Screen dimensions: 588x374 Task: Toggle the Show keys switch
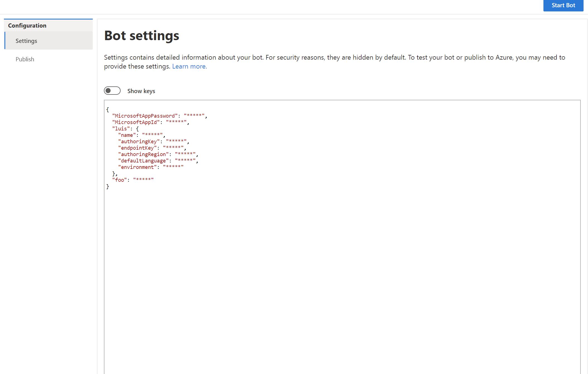point(112,91)
